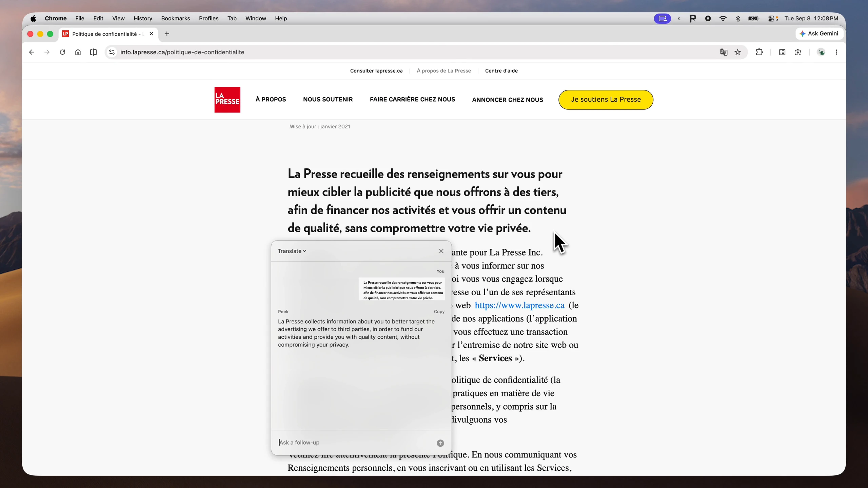Send follow-up with the arrow icon
The height and width of the screenshot is (488, 868).
coord(440,443)
